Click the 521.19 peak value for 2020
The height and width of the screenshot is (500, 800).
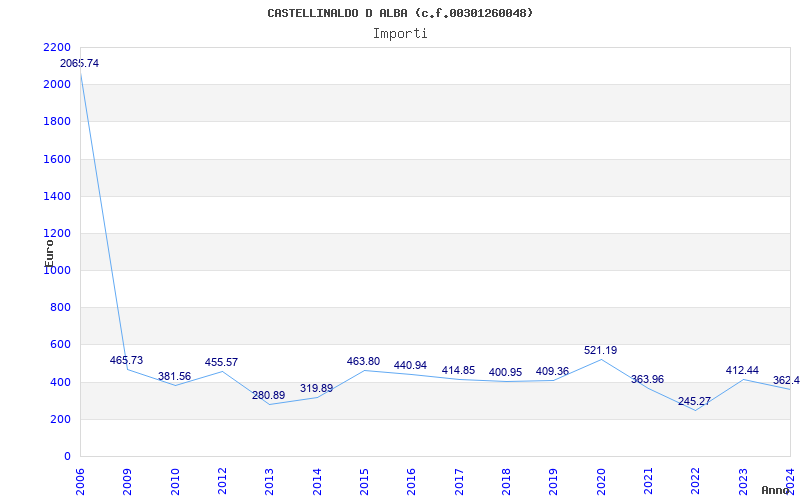pos(600,351)
